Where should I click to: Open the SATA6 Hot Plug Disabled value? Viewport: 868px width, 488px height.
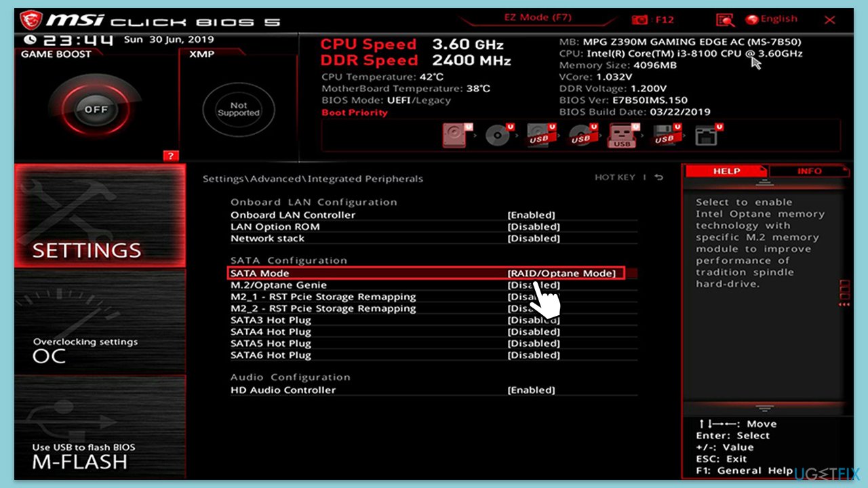(x=534, y=354)
